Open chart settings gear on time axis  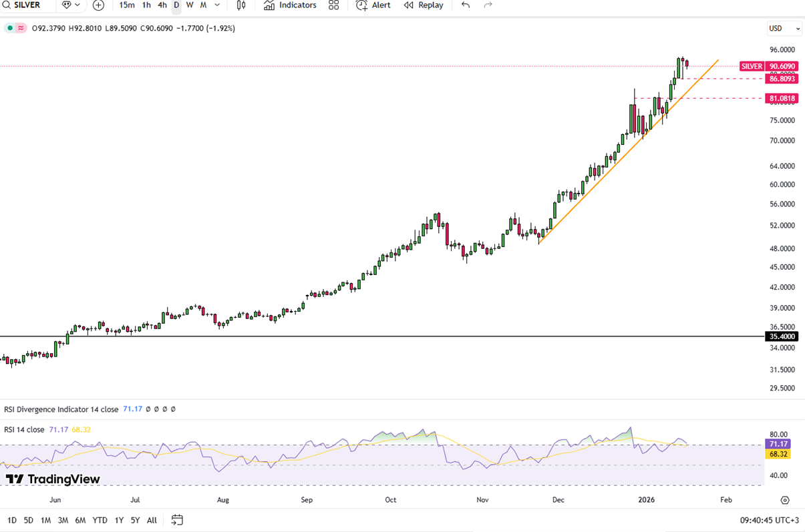785,500
